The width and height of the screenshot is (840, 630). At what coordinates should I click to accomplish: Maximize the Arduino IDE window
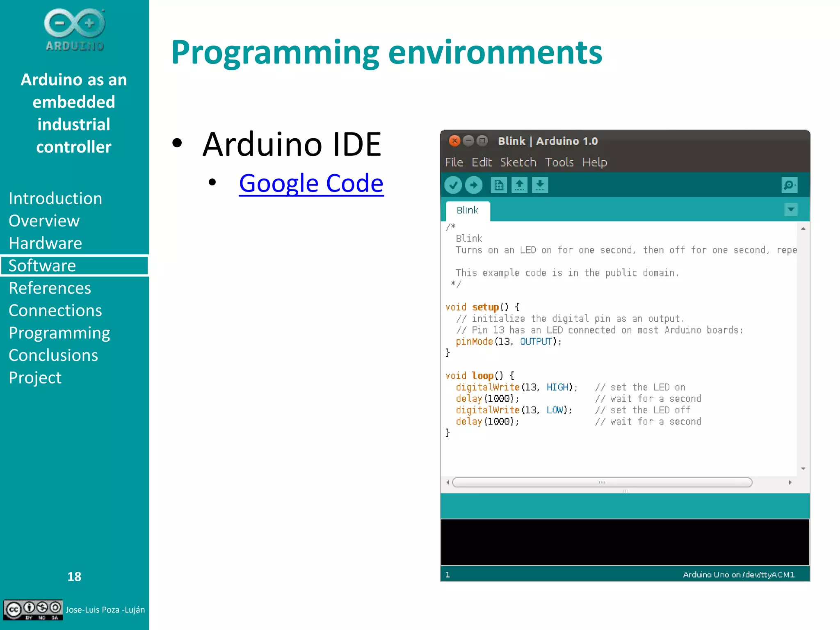coord(482,141)
